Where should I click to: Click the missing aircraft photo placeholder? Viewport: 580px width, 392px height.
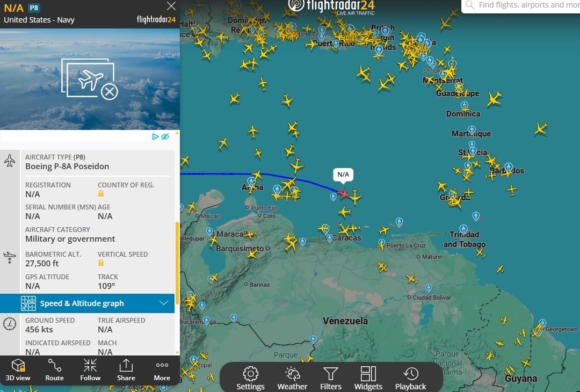(x=90, y=79)
